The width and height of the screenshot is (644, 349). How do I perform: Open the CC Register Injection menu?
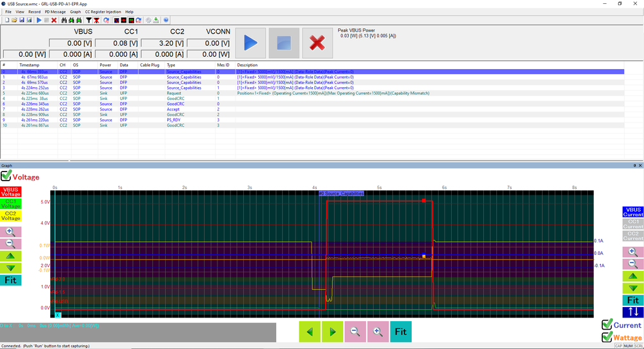103,12
